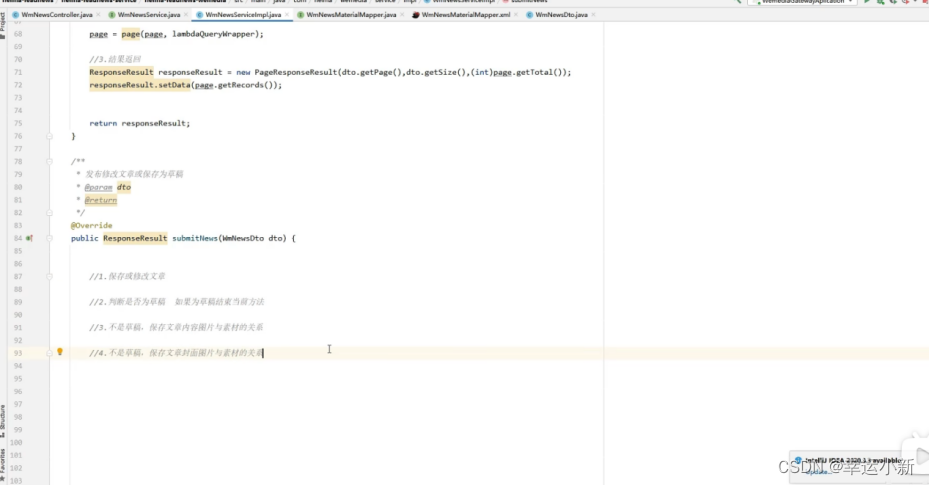The width and height of the screenshot is (930, 485).
Task: Collapse the submitNews method fold at line 84
Action: click(49, 238)
